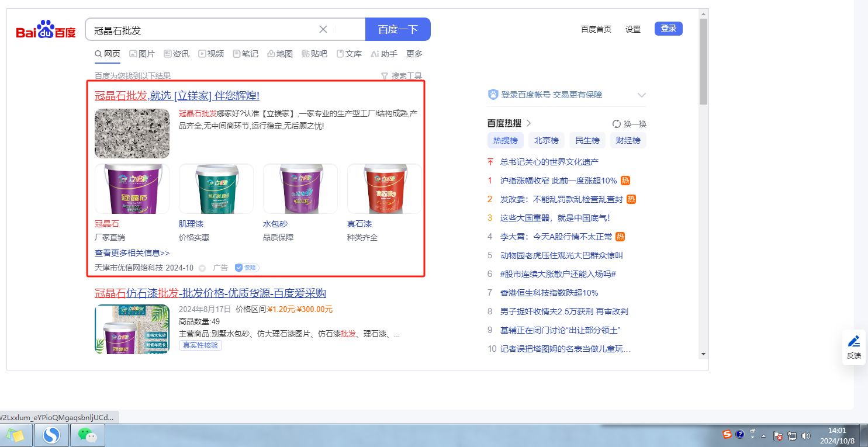
Task: Clear the search box with the X icon
Action: [x=323, y=29]
